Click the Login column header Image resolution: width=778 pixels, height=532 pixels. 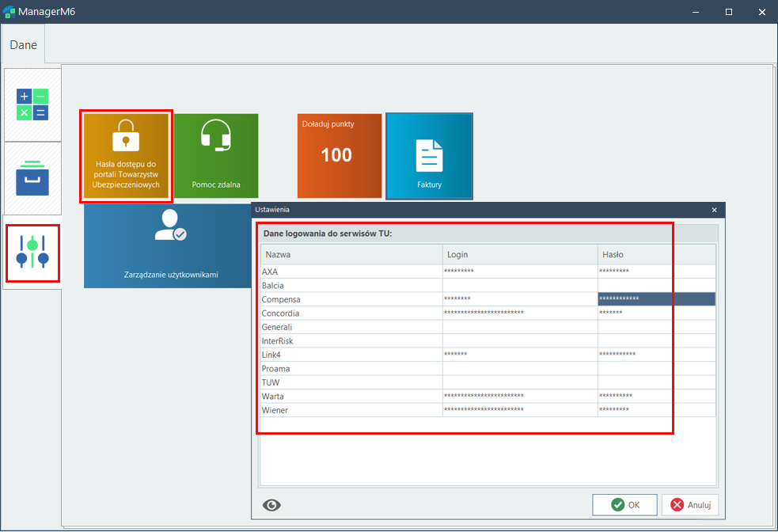click(x=520, y=255)
